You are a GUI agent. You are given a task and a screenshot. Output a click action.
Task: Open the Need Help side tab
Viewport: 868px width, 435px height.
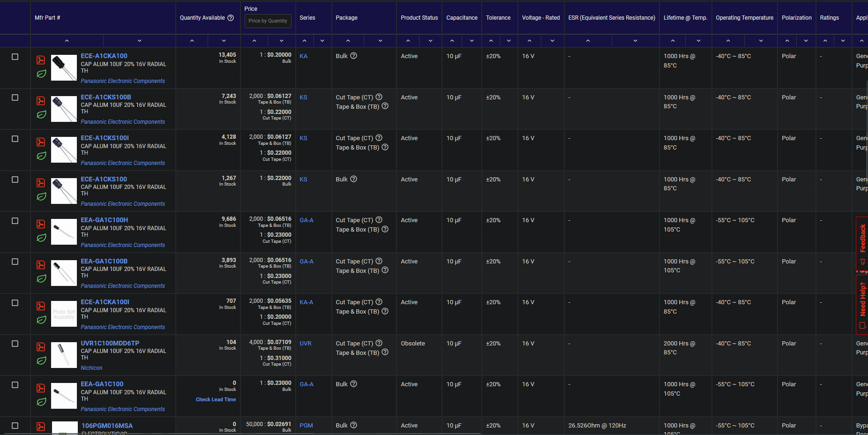click(862, 303)
